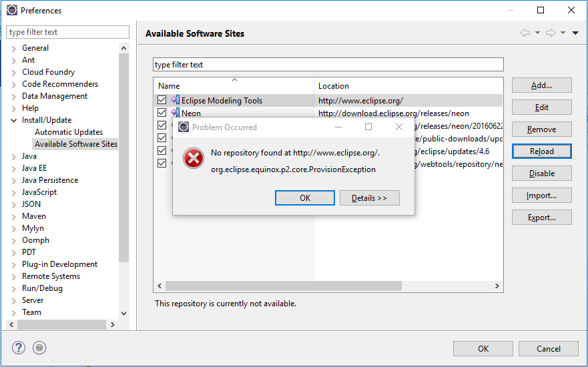Select Plug-in Development preference page
588x367 pixels.
[59, 264]
